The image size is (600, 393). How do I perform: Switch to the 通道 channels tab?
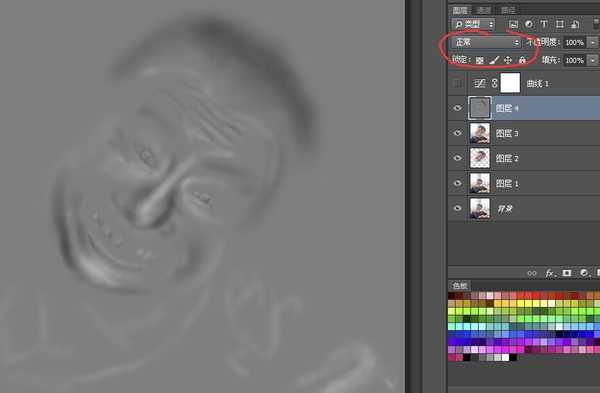pos(484,10)
